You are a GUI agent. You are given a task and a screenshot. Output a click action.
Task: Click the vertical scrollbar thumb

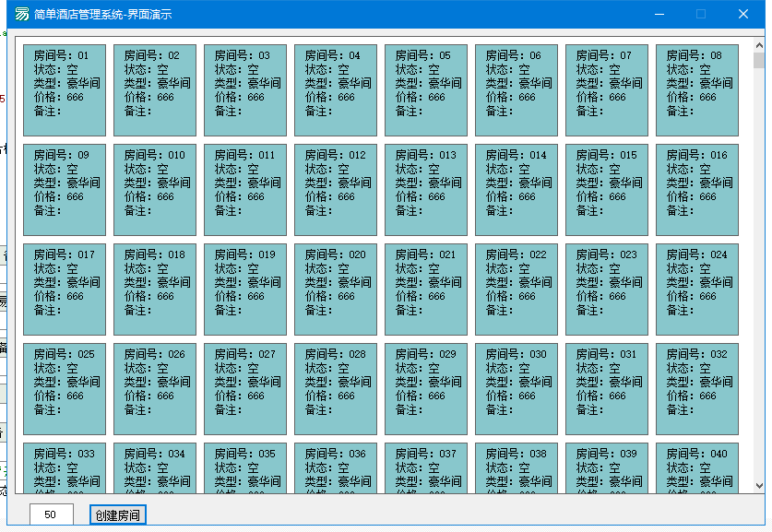point(759,60)
